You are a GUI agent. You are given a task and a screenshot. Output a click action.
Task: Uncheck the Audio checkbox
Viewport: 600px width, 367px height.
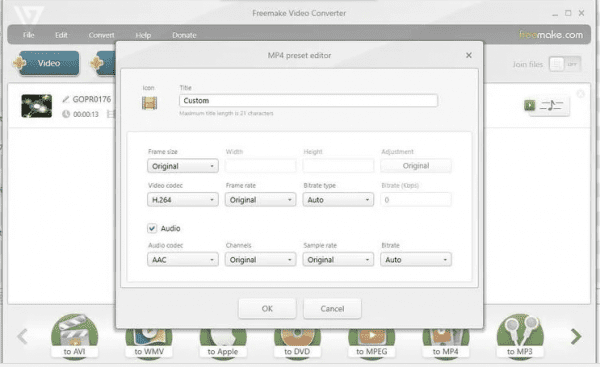tap(152, 228)
